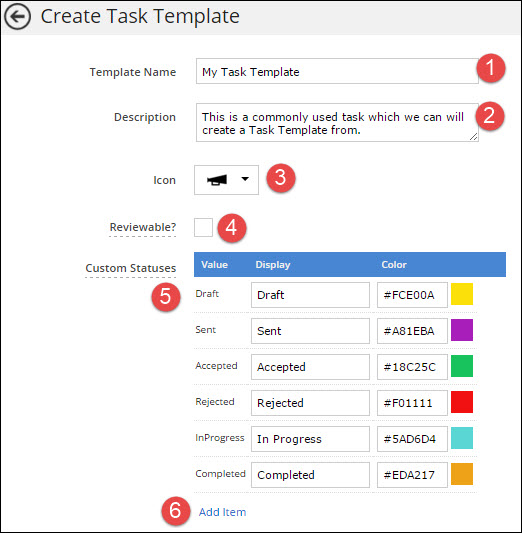Open the orange Completed color swatch
This screenshot has width=522, height=533.
[x=462, y=474]
